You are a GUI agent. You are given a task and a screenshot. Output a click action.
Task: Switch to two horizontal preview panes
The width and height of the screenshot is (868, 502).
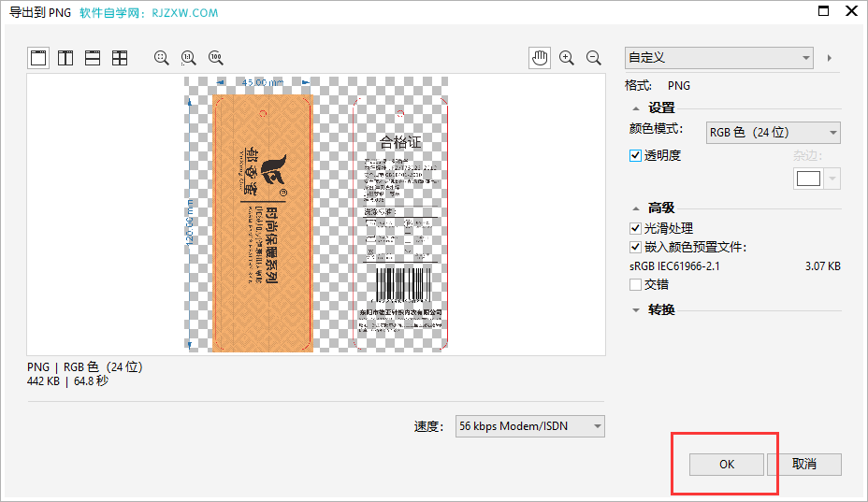click(x=93, y=58)
